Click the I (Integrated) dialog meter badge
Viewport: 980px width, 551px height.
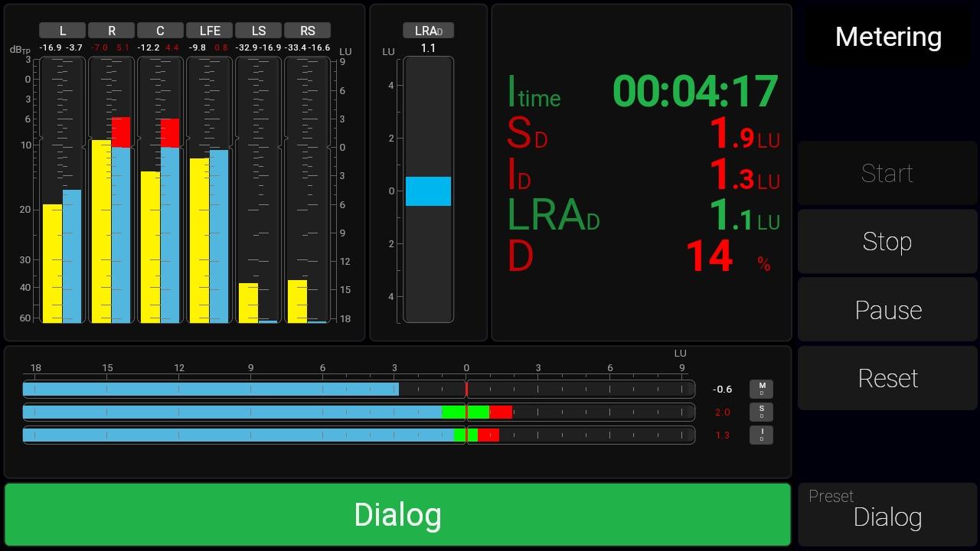pos(761,435)
